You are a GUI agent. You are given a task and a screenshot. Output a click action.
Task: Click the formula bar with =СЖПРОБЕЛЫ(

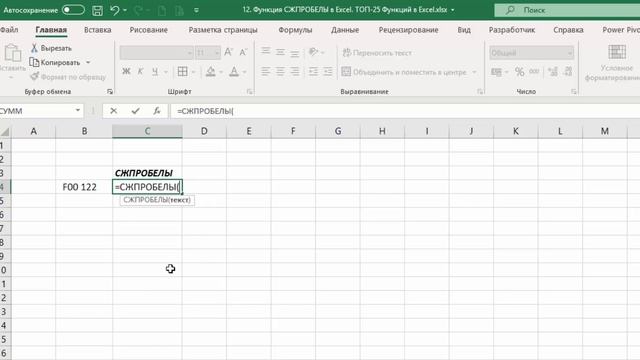click(405, 111)
